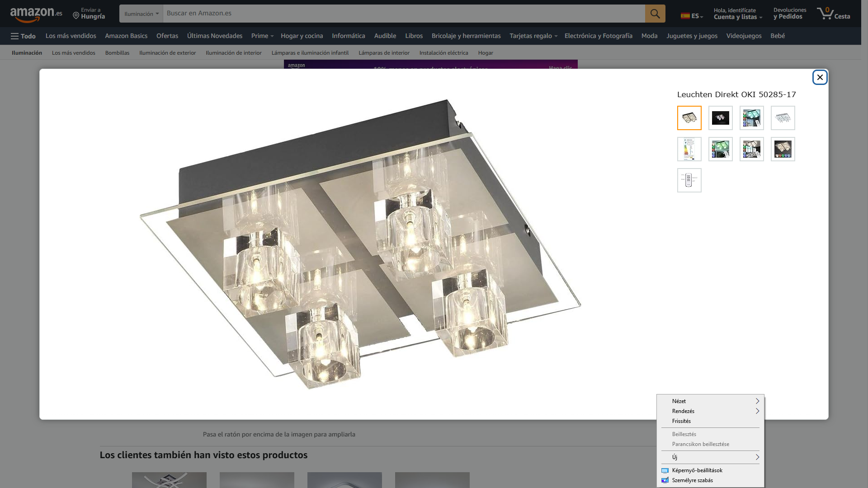Select third thumbnail in second row
The image size is (868, 488).
pos(752,149)
